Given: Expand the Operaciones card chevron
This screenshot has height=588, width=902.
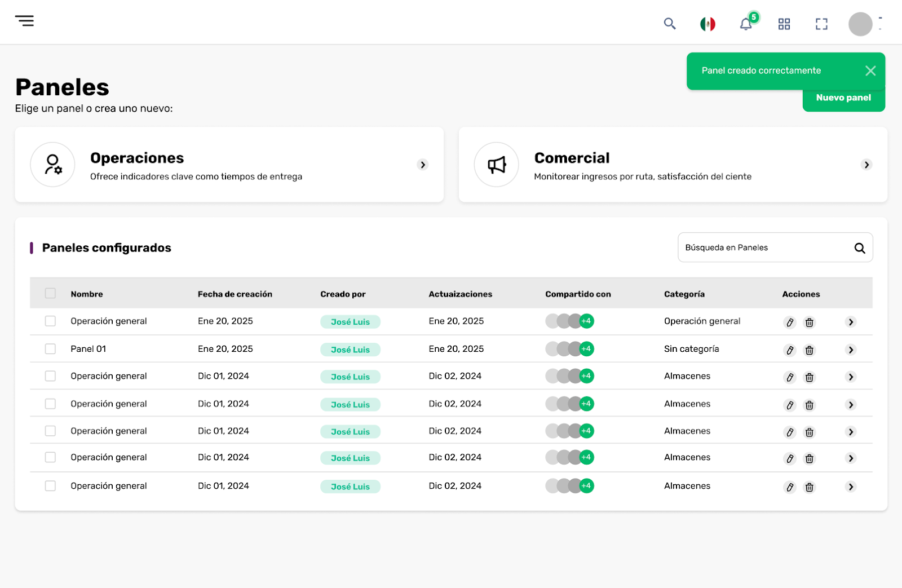Looking at the screenshot, I should [x=423, y=165].
